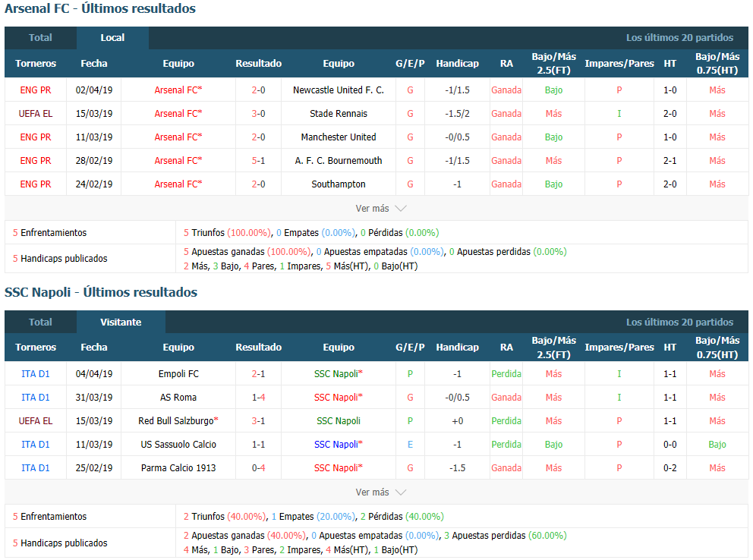The width and height of the screenshot is (753, 560).
Task: Open Stade Rennais team link
Action: click(339, 114)
